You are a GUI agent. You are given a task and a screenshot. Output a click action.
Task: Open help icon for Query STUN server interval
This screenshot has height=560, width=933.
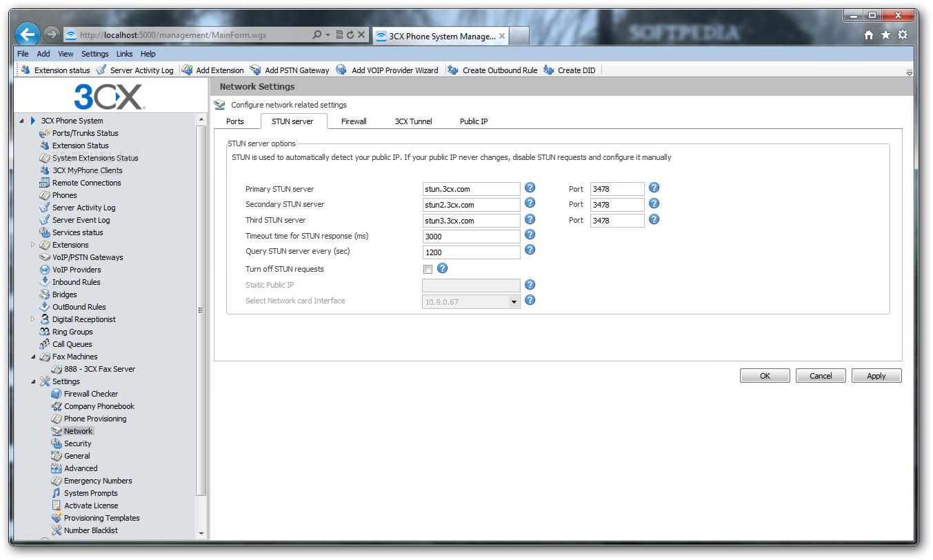(530, 250)
